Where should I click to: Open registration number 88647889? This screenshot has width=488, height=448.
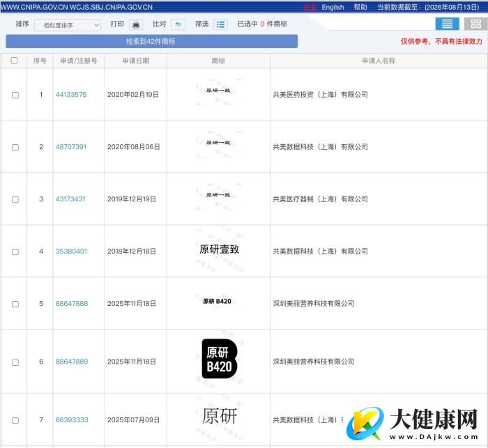pos(72,362)
